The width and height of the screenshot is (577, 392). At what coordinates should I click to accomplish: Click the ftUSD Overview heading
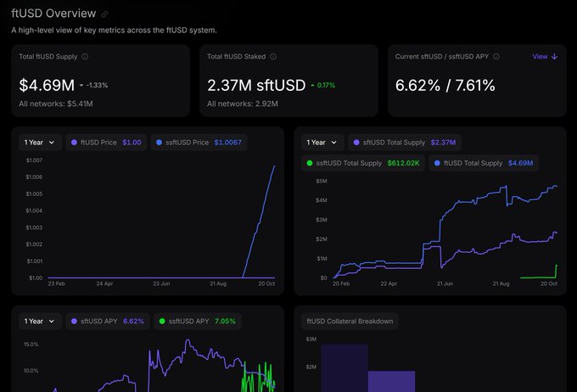tap(53, 14)
